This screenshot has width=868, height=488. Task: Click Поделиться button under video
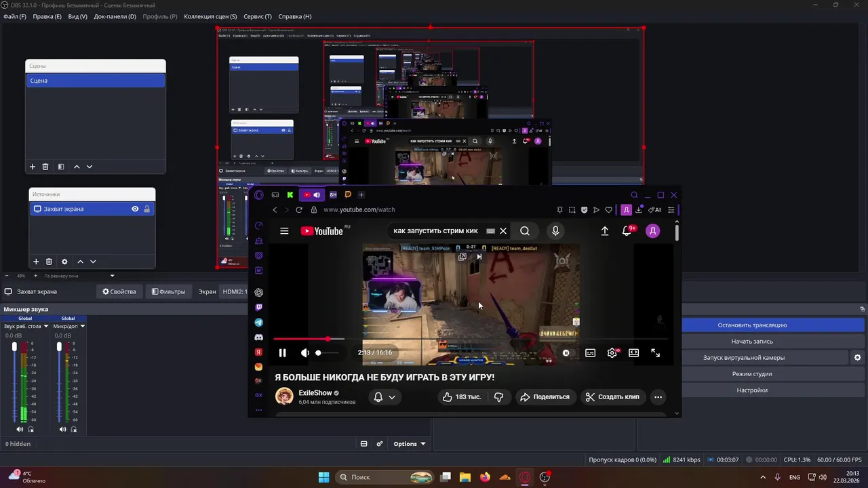545,396
